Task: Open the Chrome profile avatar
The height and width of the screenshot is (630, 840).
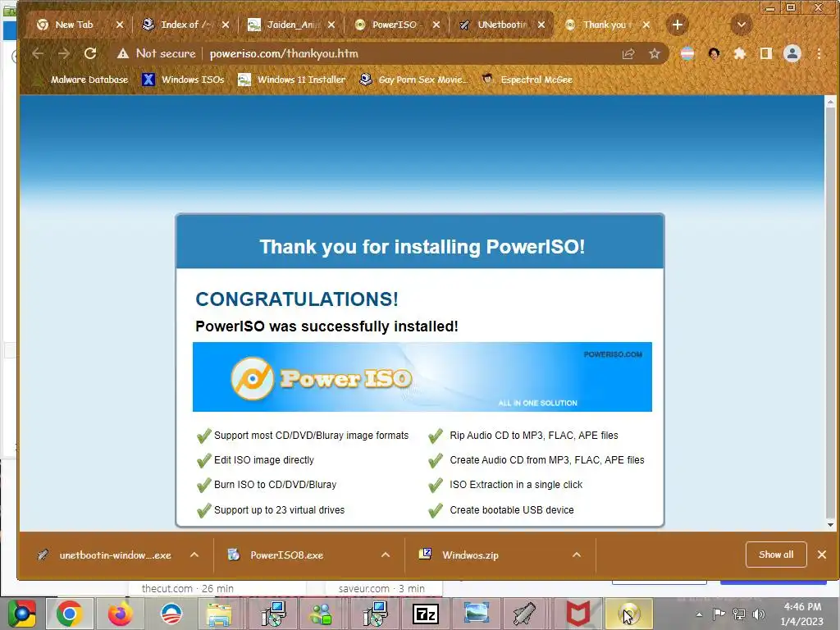Action: click(x=792, y=53)
